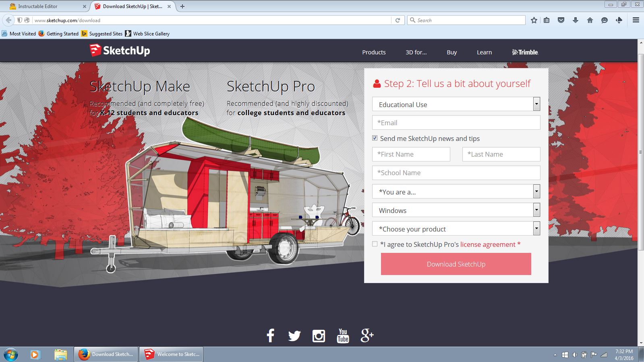Click the browser back arrow button

click(8, 20)
